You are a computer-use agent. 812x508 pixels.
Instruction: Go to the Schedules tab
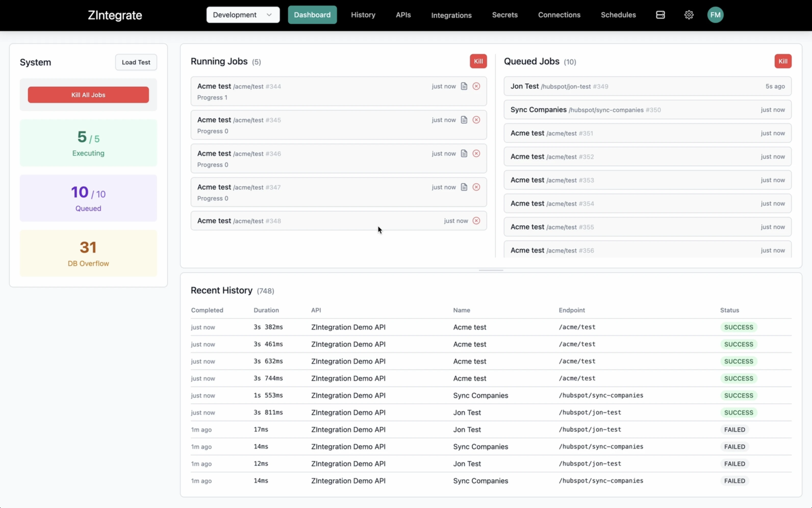[x=618, y=15]
